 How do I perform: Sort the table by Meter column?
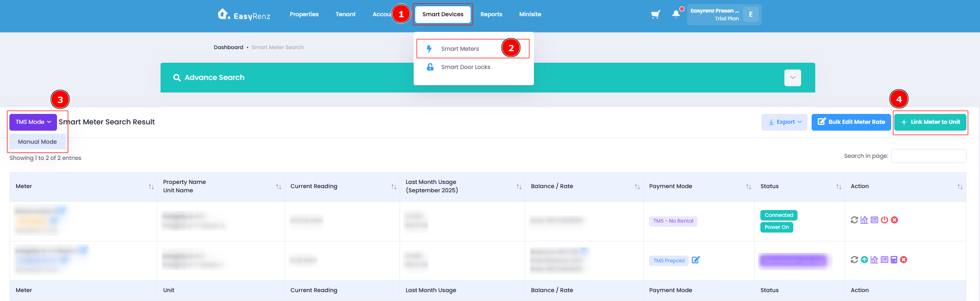[151, 187]
